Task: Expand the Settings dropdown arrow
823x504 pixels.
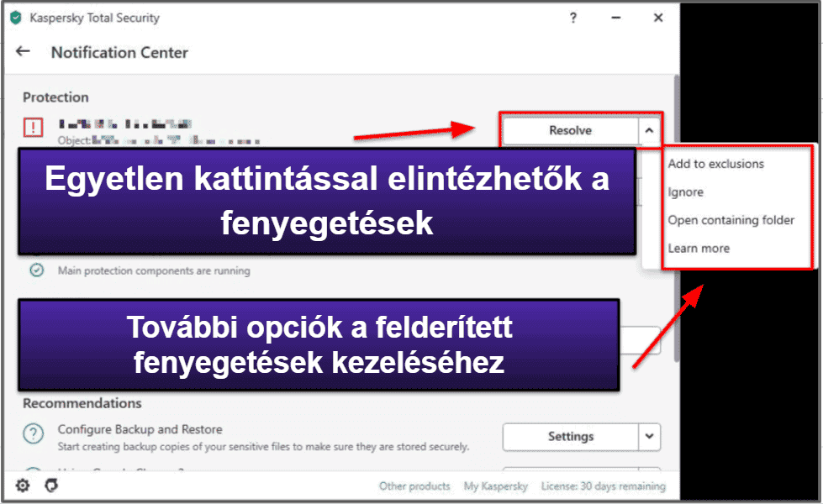Action: [649, 437]
